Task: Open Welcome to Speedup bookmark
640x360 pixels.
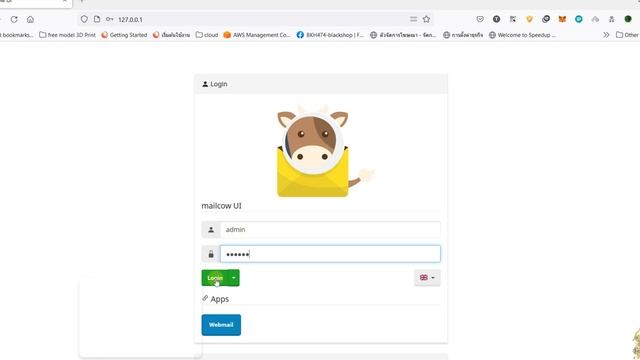Action: click(x=522, y=35)
